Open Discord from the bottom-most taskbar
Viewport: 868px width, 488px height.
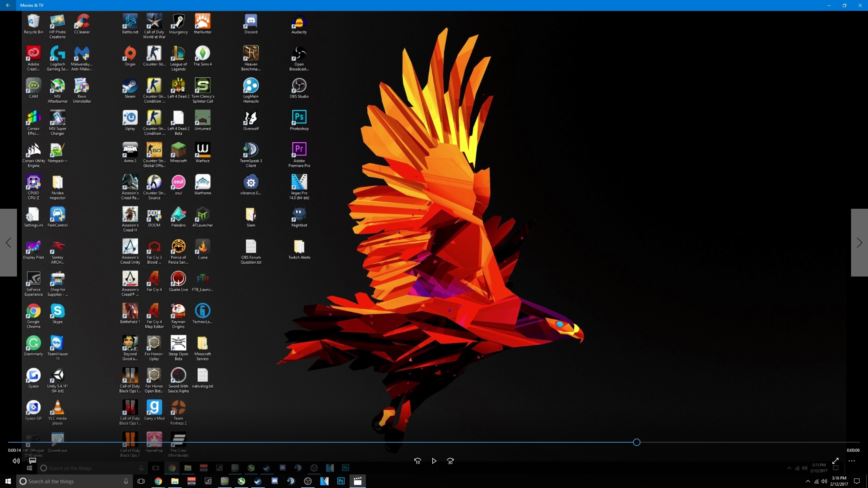click(x=274, y=481)
